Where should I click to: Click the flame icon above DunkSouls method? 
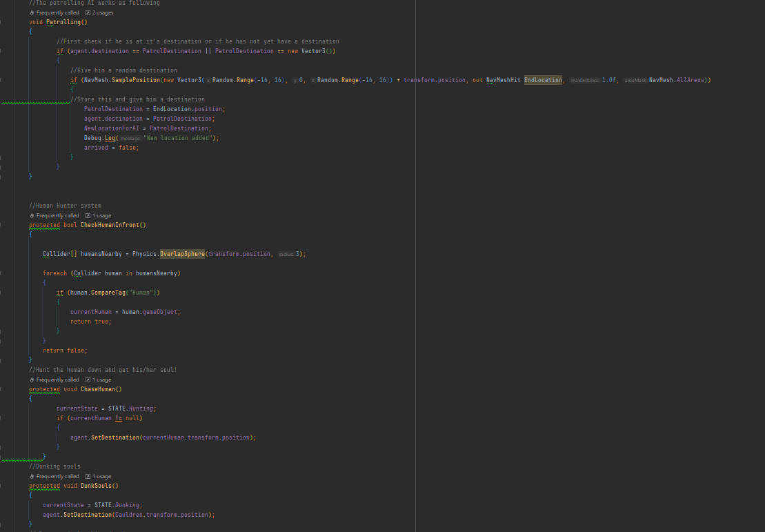tap(32, 476)
